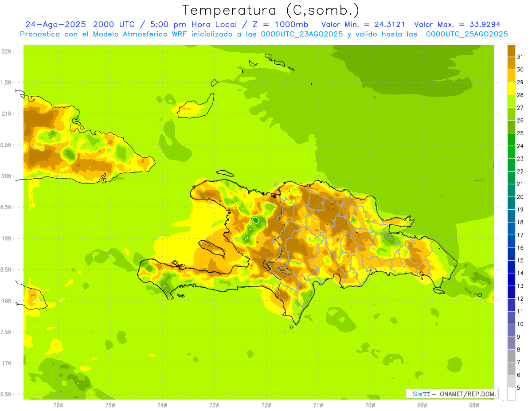
Task: Click the legend scale number 24
Action: [x=520, y=146]
